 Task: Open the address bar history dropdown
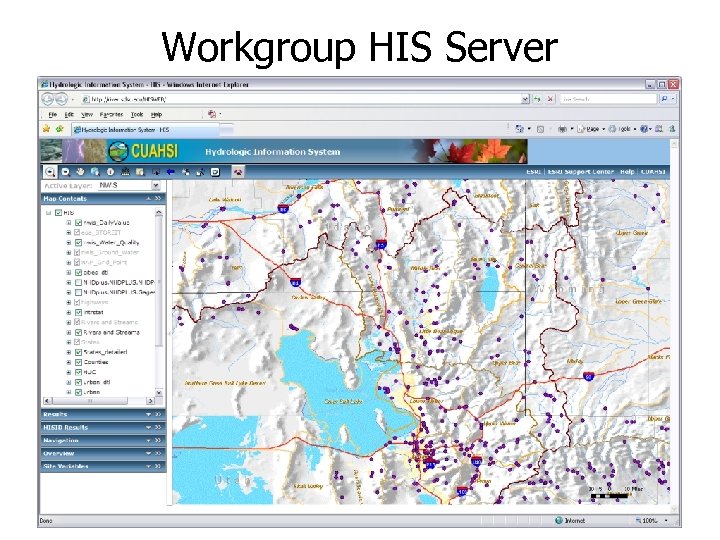(x=525, y=99)
